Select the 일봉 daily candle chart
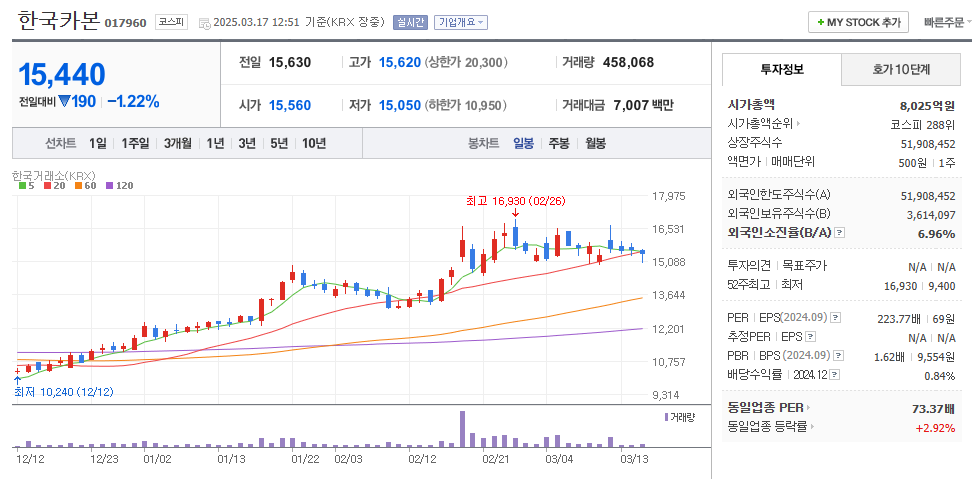Image resolution: width=976 pixels, height=479 pixels. pyautogui.click(x=523, y=144)
